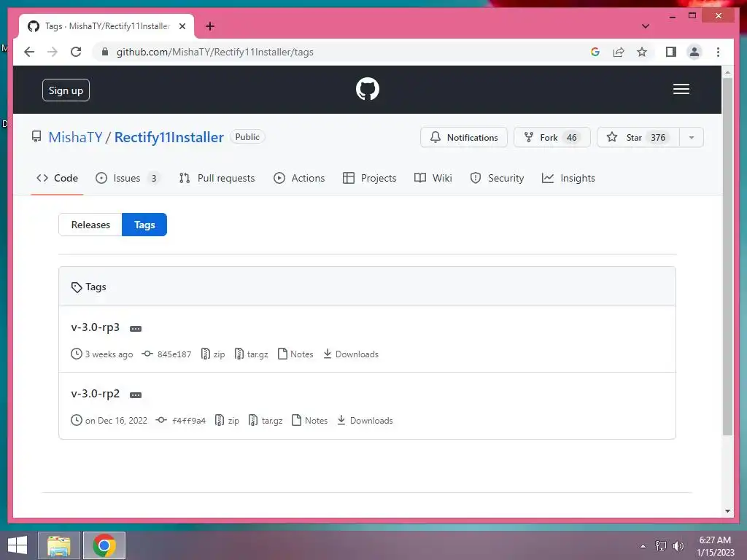Fork the repository with Fork button

pyautogui.click(x=551, y=138)
